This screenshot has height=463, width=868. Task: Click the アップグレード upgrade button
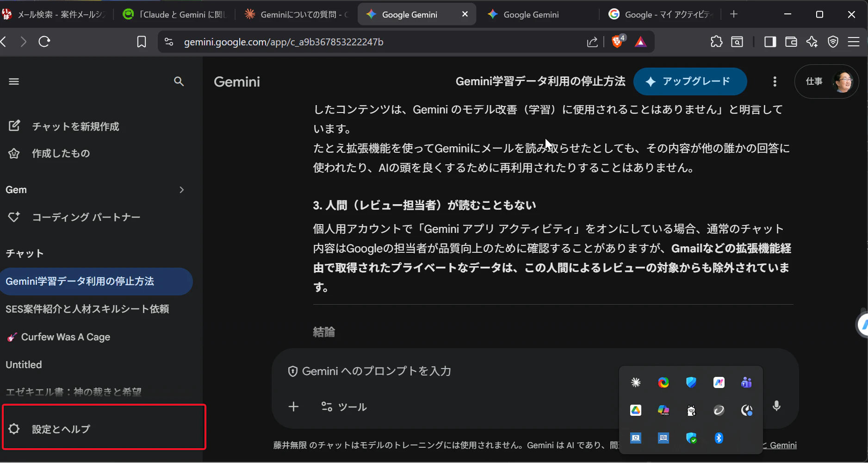[x=690, y=81]
